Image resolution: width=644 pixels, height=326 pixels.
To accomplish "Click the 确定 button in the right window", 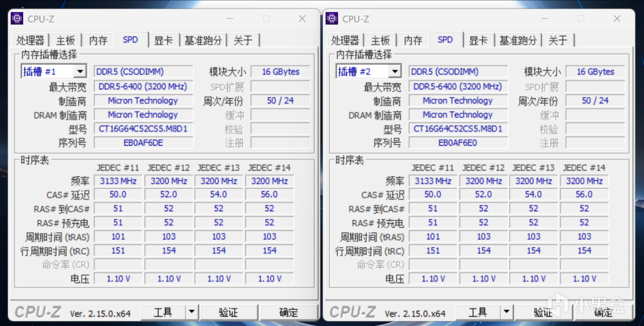I will [603, 312].
